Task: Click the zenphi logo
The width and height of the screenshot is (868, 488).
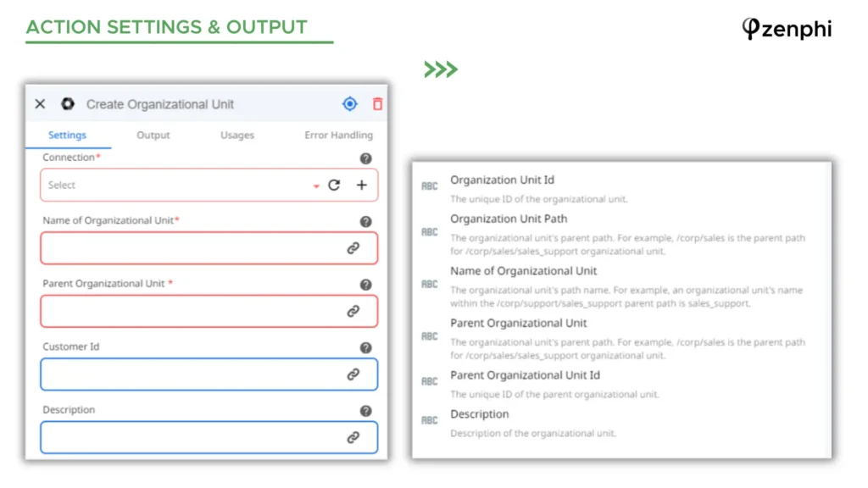Action: point(787,29)
